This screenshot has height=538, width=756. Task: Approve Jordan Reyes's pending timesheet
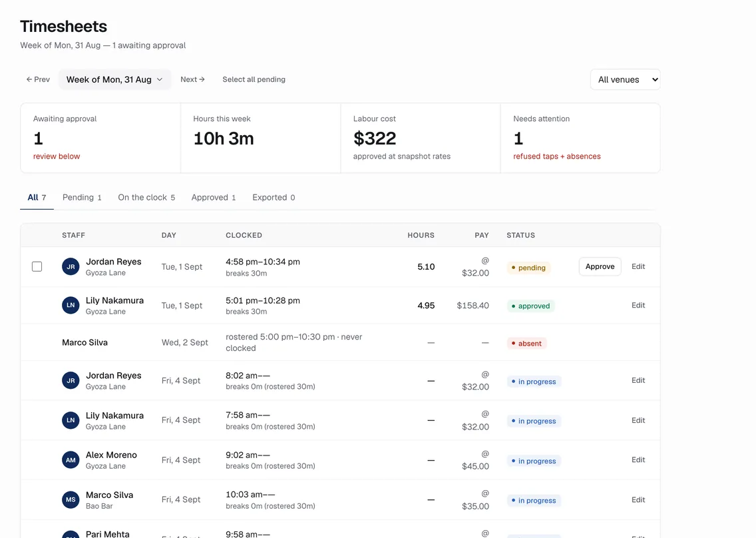[600, 266]
